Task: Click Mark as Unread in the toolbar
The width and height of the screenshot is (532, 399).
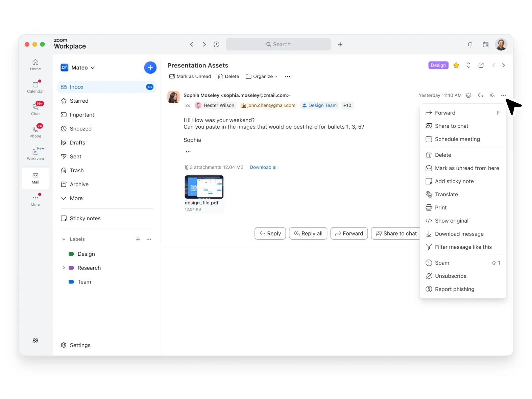Action: coord(190,76)
